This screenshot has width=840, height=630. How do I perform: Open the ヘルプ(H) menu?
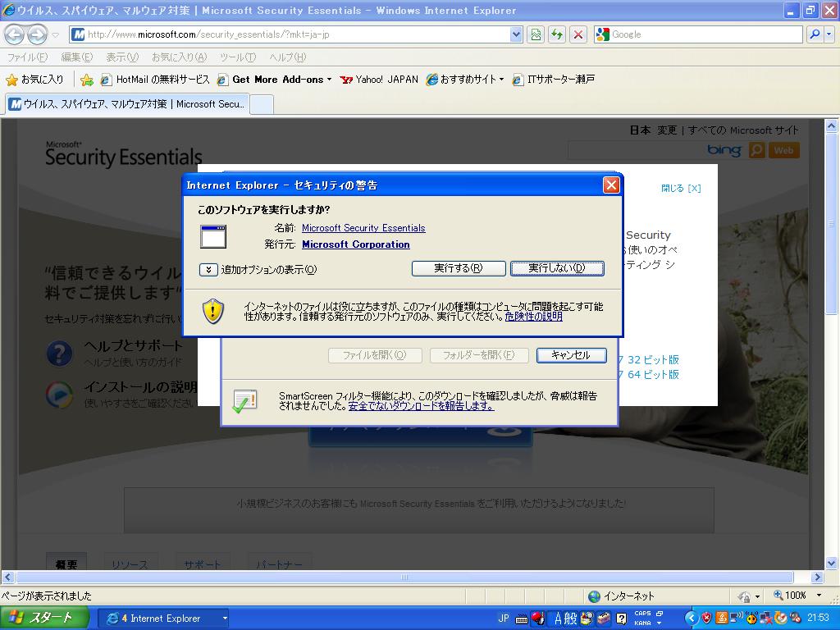coord(288,57)
